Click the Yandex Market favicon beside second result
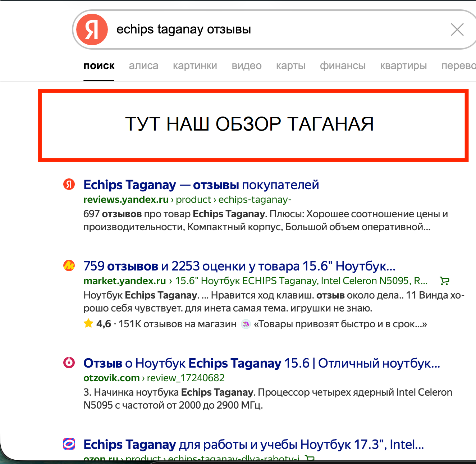This screenshot has width=476, height=464. click(x=69, y=266)
